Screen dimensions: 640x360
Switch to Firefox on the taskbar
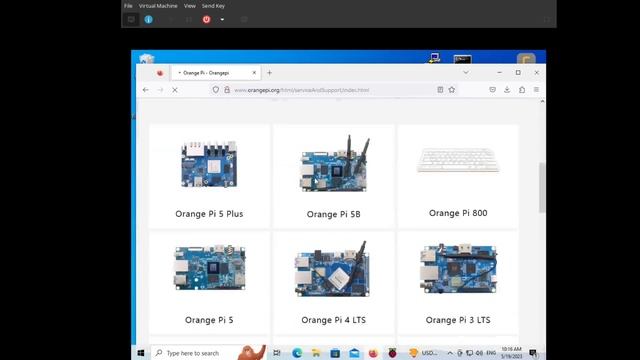(373, 353)
